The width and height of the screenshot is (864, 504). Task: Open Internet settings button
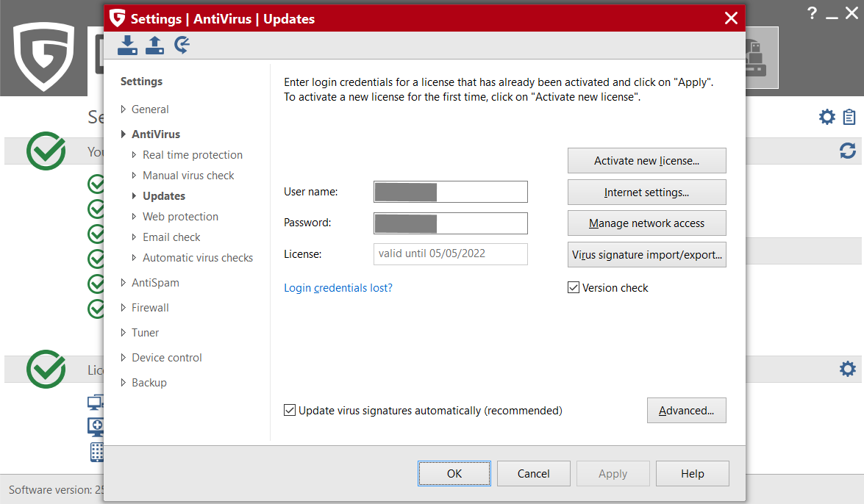pyautogui.click(x=647, y=192)
